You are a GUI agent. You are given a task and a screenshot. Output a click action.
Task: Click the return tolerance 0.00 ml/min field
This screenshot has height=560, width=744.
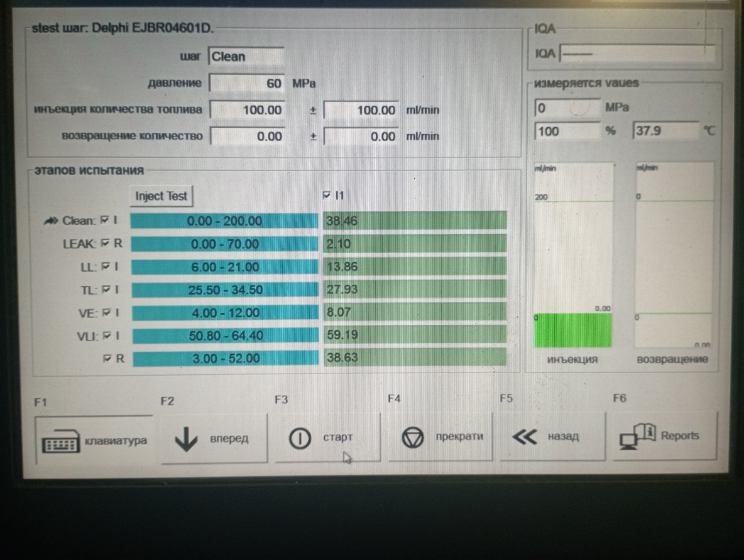point(361,136)
